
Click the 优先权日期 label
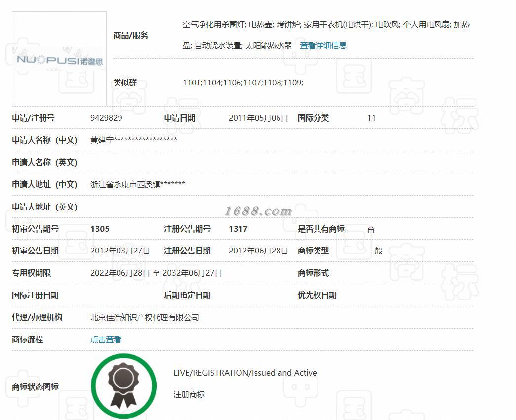pos(317,295)
